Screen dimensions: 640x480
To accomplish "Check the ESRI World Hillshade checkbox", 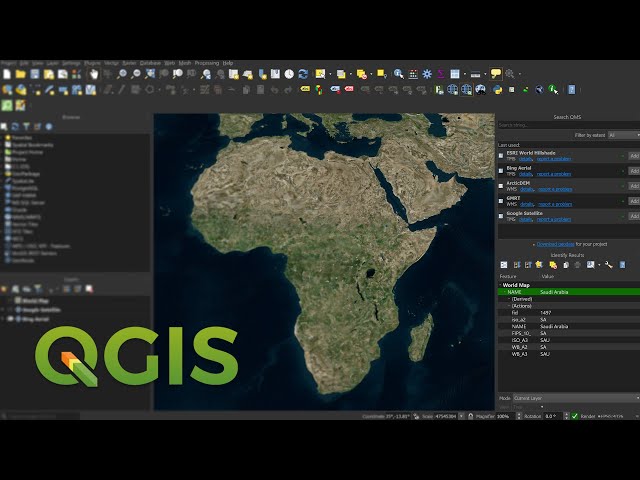I will [501, 156].
